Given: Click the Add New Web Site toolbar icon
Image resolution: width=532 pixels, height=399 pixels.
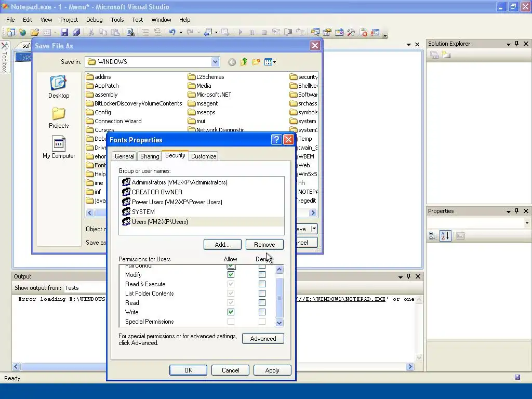Looking at the screenshot, I should [22, 32].
